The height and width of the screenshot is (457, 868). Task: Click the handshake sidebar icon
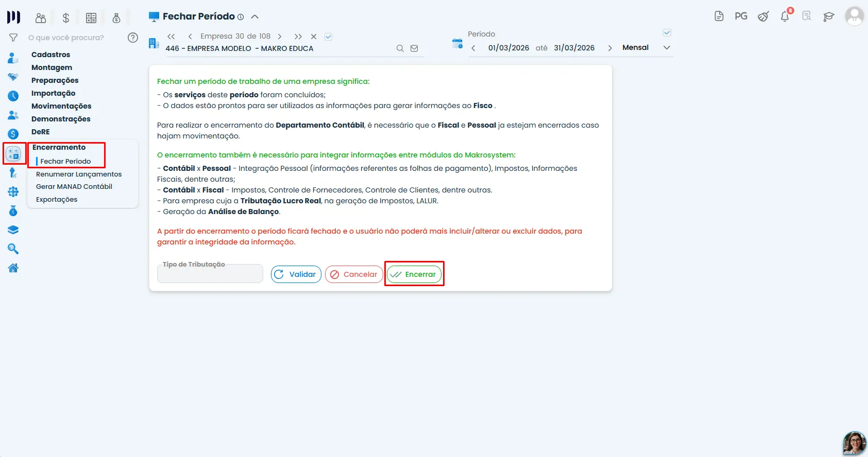[x=13, y=77]
